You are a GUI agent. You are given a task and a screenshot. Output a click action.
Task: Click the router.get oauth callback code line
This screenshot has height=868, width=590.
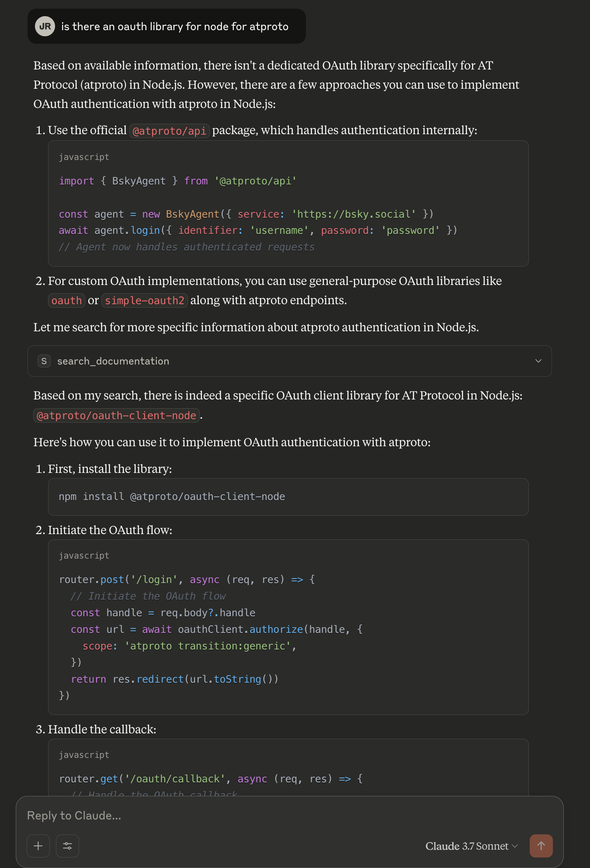point(210,779)
